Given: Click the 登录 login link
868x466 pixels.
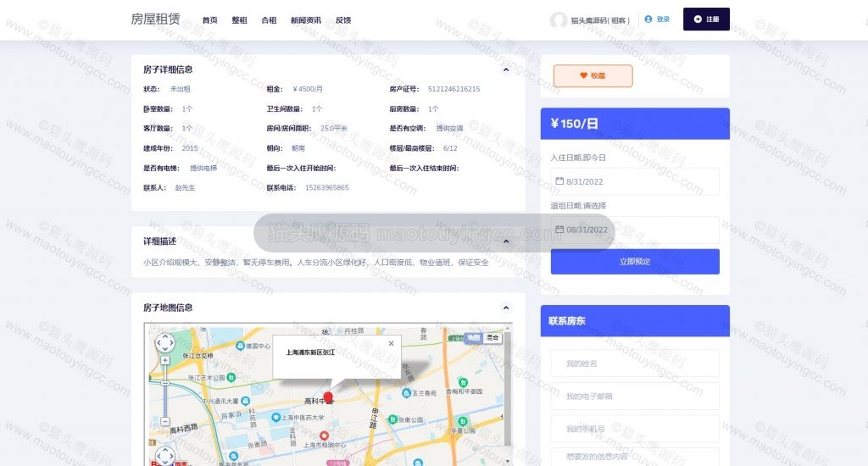Looking at the screenshot, I should point(657,19).
